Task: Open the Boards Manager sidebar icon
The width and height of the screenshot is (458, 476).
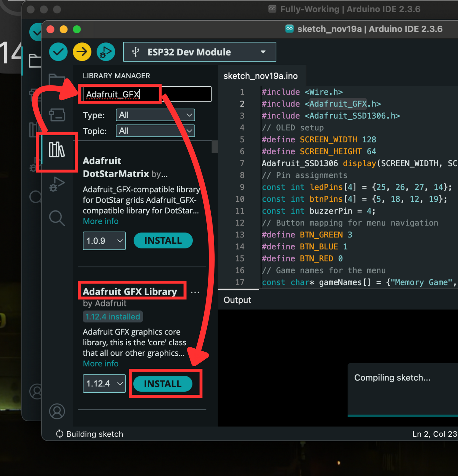Action: click(57, 115)
